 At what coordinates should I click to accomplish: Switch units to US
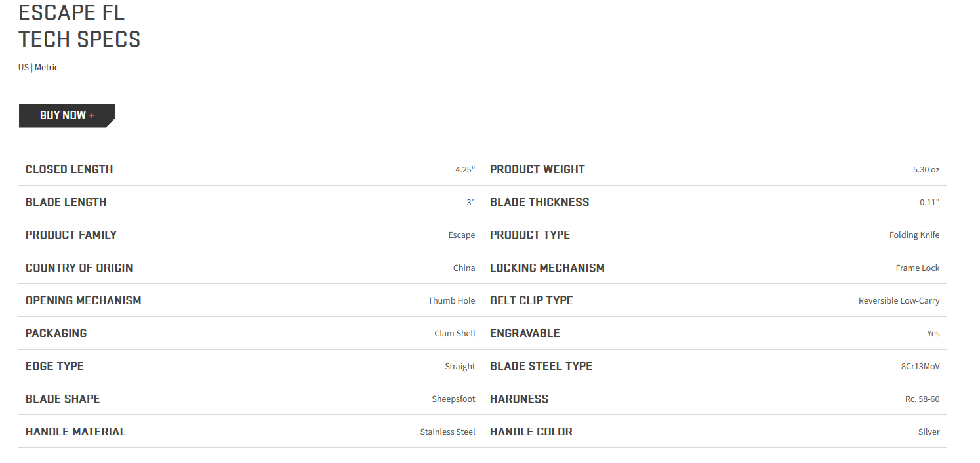pos(24,68)
